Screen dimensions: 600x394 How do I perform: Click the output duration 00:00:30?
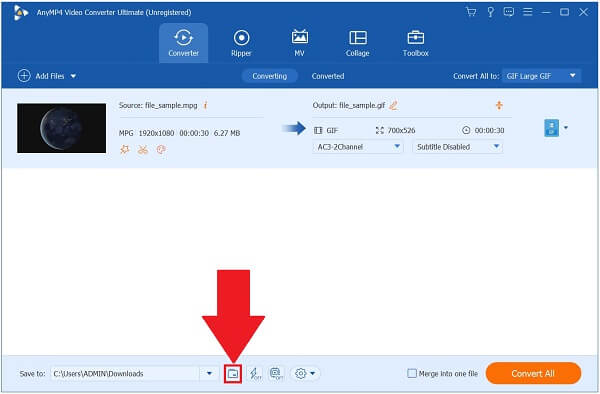(x=489, y=130)
